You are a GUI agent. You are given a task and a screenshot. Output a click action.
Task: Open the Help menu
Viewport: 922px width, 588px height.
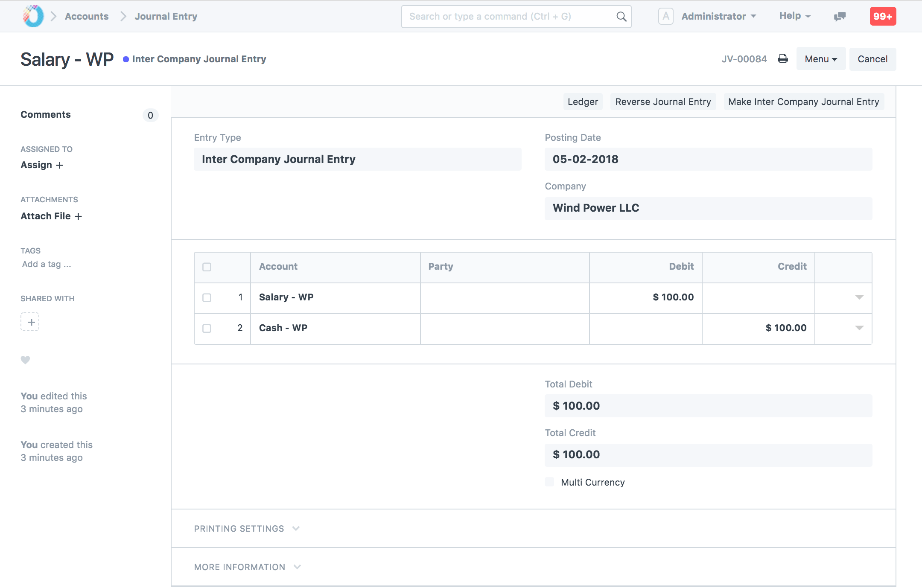794,16
